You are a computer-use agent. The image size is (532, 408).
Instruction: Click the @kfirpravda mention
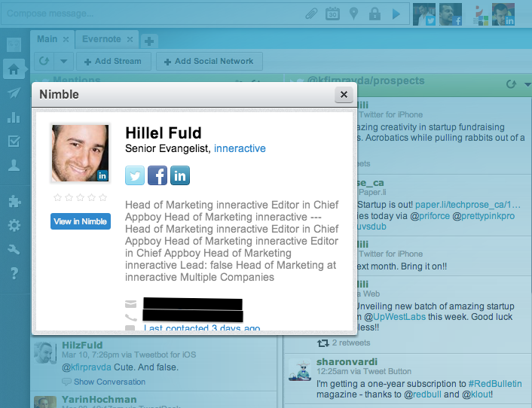click(87, 367)
